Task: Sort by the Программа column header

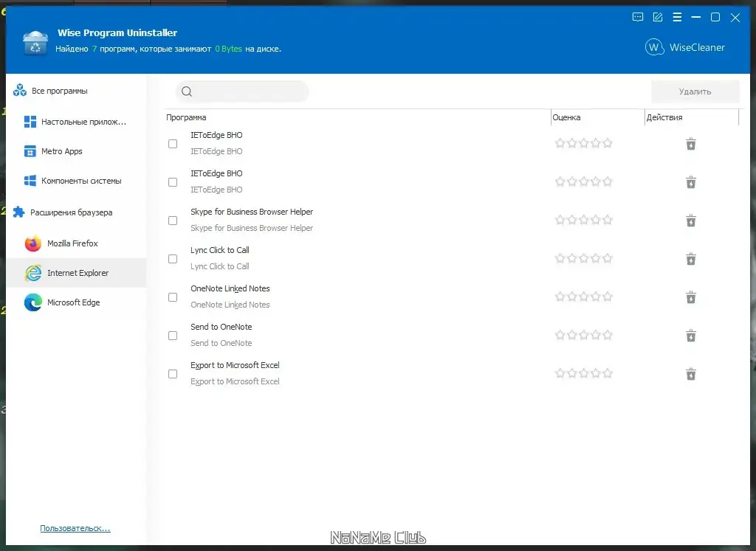Action: coord(358,117)
